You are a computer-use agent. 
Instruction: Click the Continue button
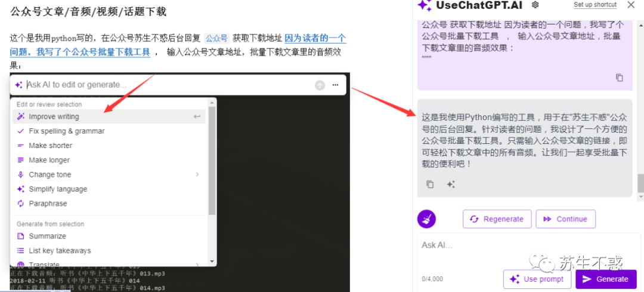pyautogui.click(x=565, y=219)
